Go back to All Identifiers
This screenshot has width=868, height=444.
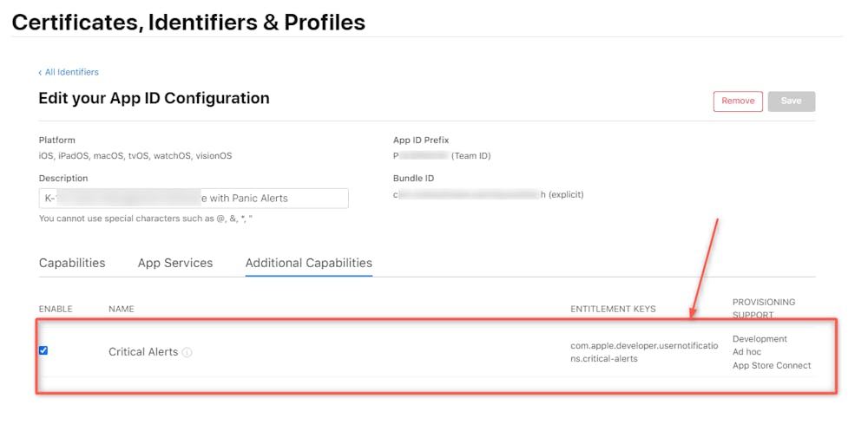[70, 72]
